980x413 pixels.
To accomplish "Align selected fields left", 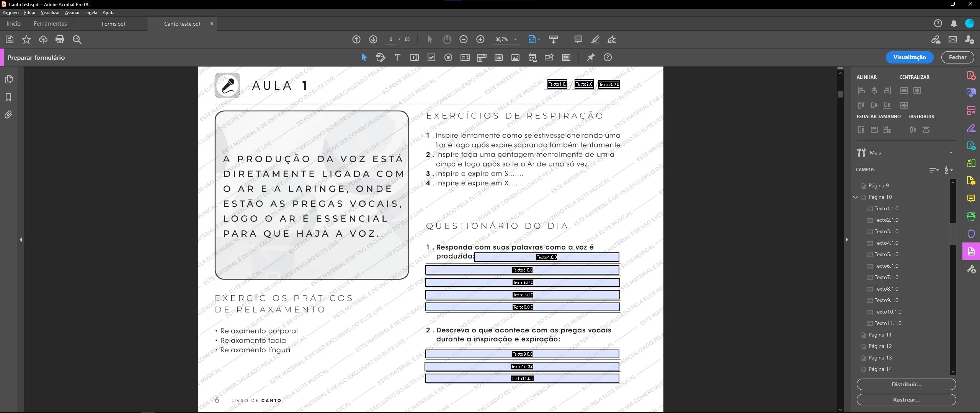I will 861,91.
